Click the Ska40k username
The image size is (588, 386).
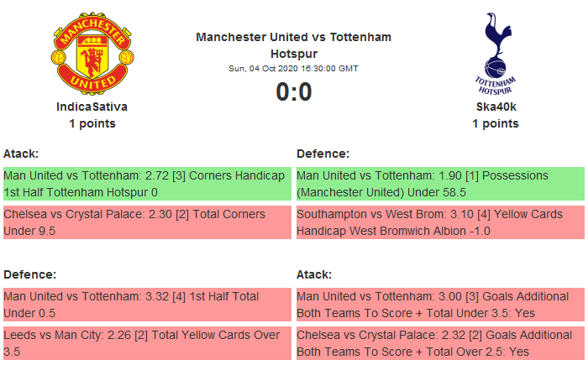click(495, 107)
